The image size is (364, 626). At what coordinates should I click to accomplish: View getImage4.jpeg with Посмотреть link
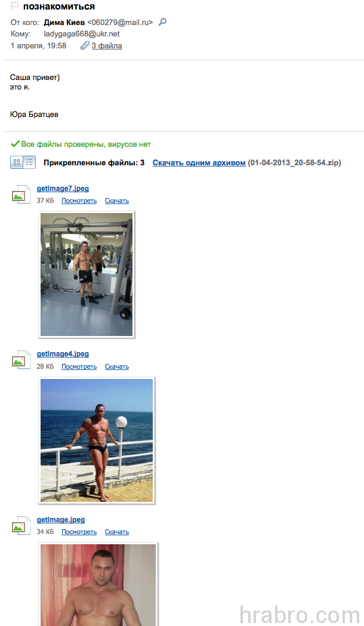pyautogui.click(x=79, y=366)
